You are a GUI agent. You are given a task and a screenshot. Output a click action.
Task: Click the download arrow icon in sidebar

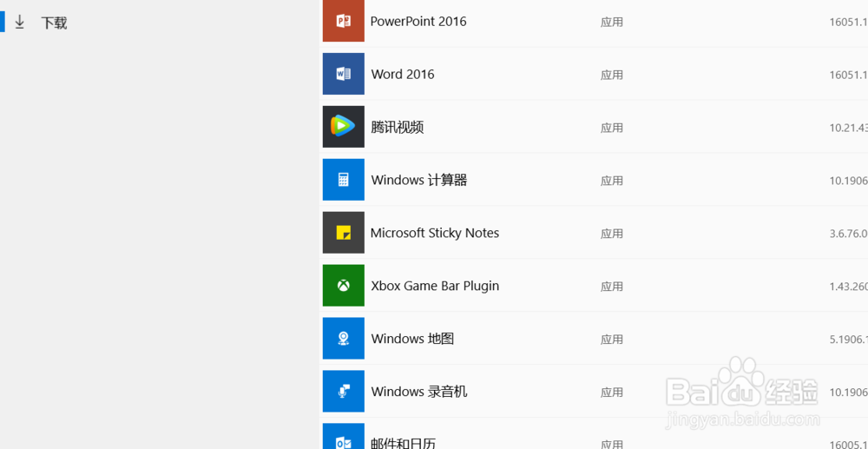[x=20, y=22]
